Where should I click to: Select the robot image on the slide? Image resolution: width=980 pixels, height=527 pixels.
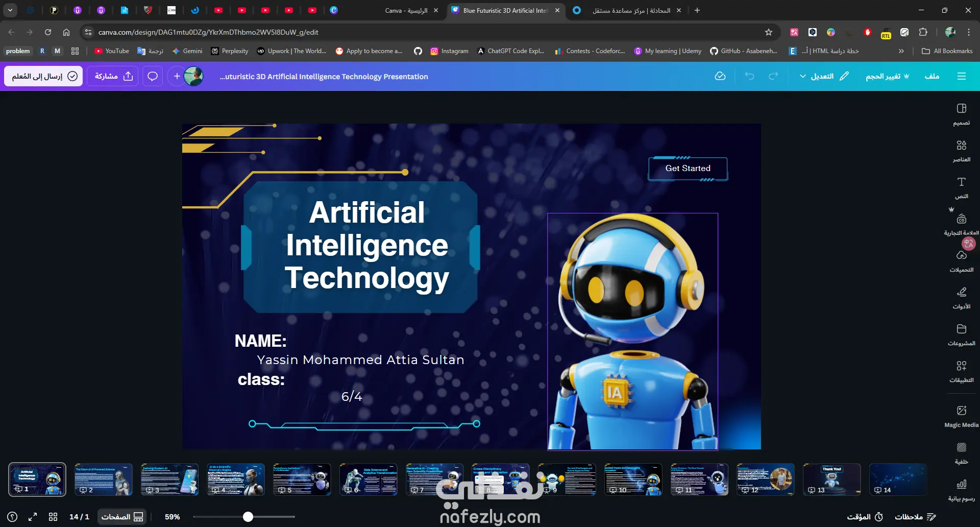pos(632,332)
